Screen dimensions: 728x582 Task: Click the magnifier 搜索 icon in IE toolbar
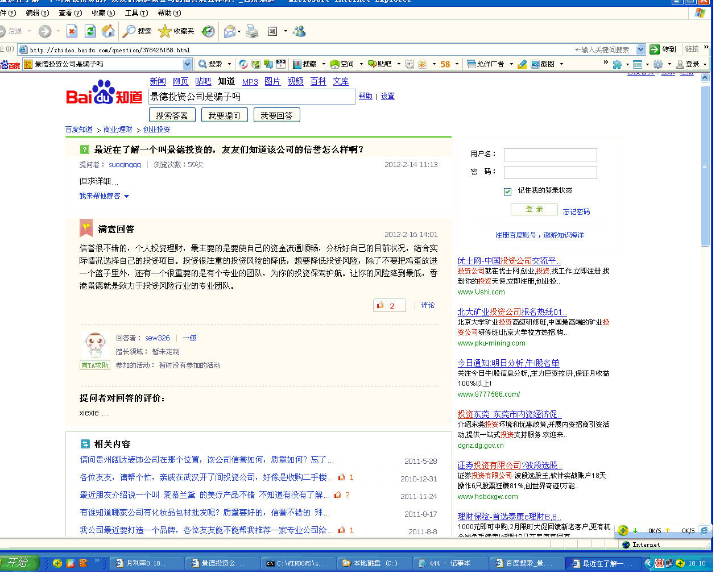(x=137, y=31)
